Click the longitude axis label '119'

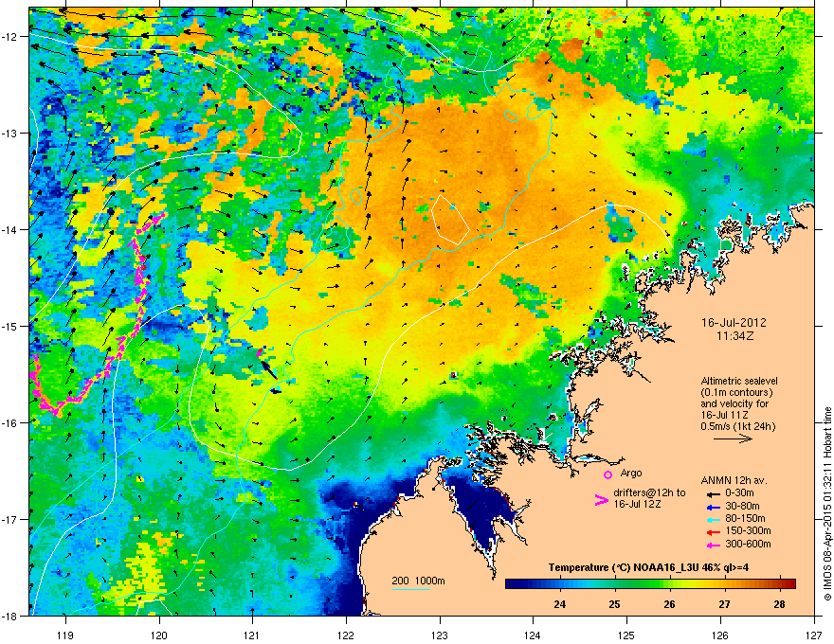(65, 635)
